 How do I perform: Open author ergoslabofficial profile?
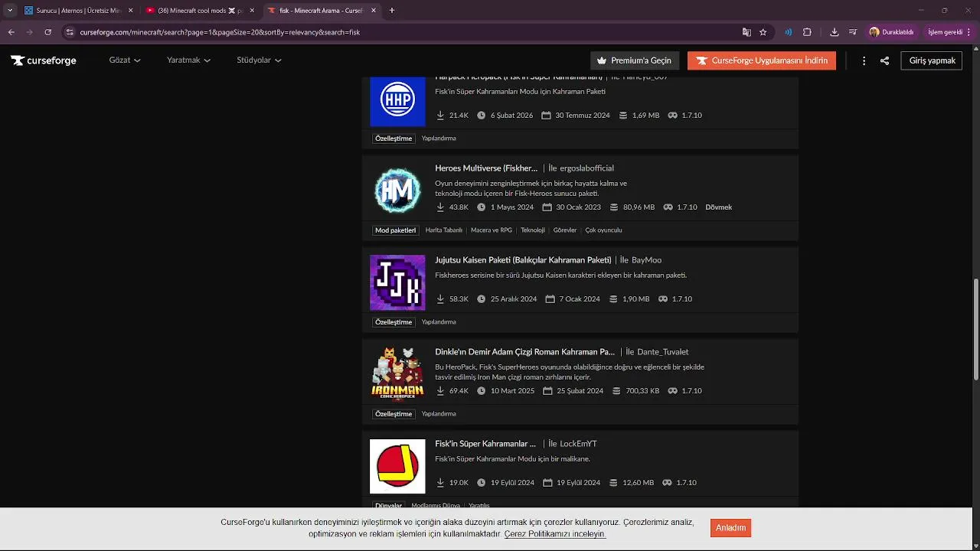[587, 168]
